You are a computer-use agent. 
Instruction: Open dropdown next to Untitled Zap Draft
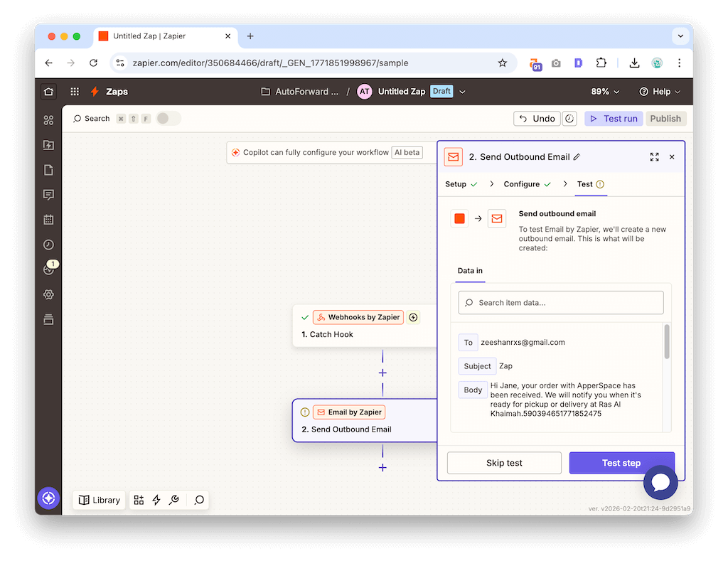tap(463, 92)
